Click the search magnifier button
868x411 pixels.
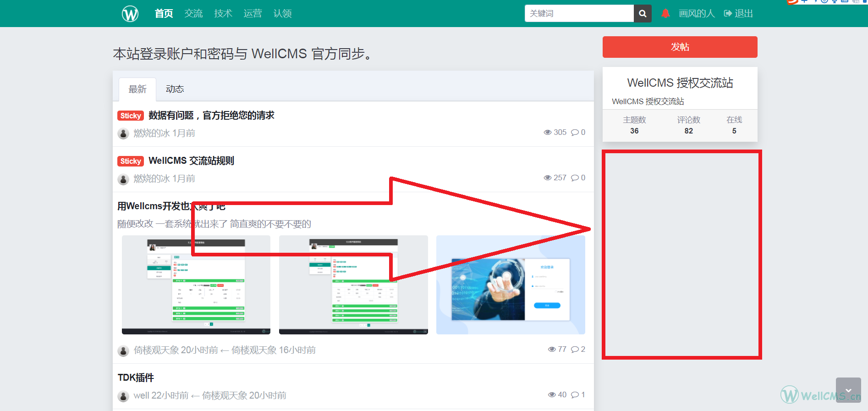coord(643,13)
